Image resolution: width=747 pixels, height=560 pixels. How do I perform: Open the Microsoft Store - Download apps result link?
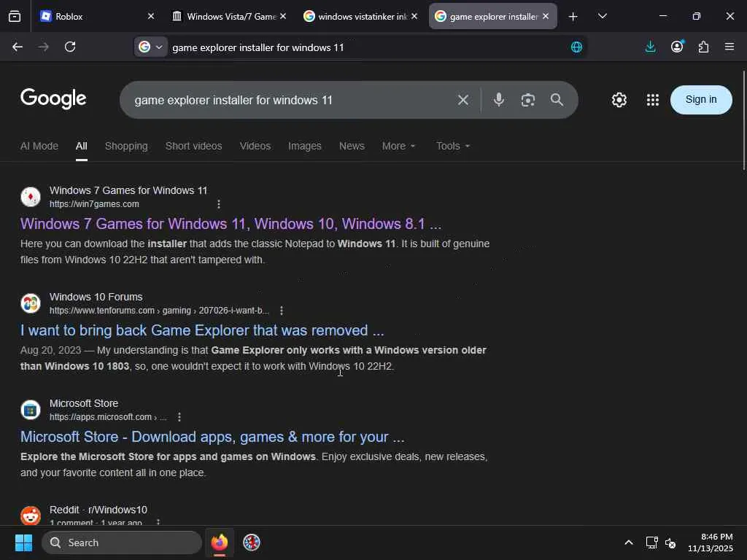point(212,437)
